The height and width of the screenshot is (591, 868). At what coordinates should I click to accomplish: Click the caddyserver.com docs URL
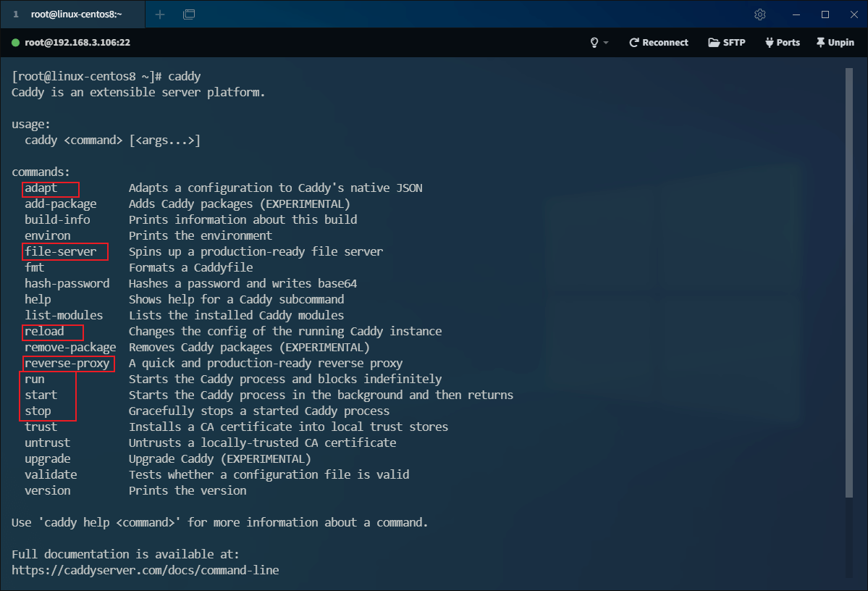pos(145,571)
